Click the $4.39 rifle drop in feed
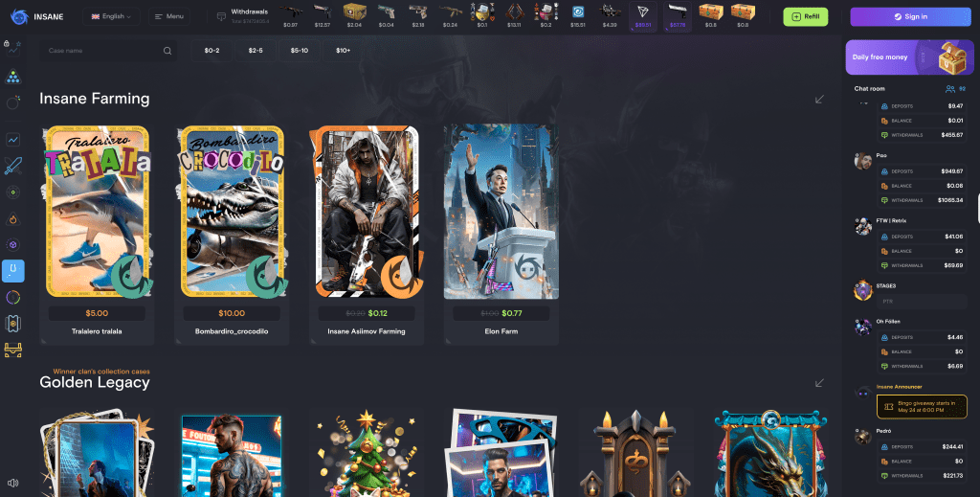The image size is (980, 497). [x=610, y=16]
